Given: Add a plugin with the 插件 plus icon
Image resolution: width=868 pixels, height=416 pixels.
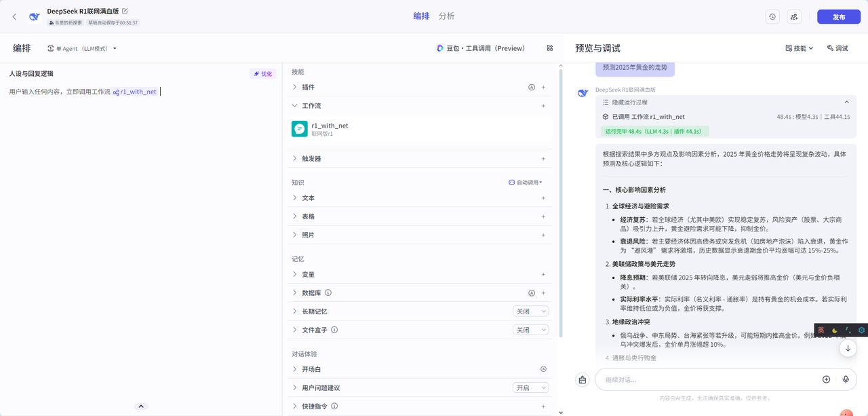Looking at the screenshot, I should 543,88.
